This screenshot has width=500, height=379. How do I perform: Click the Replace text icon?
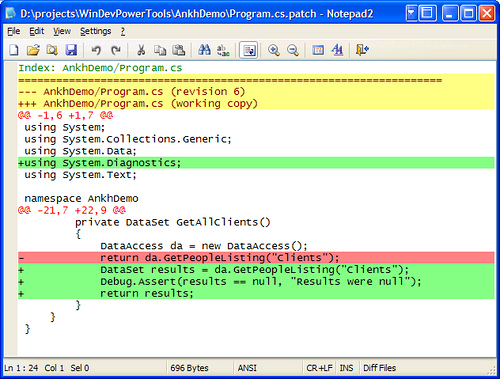coord(223,50)
